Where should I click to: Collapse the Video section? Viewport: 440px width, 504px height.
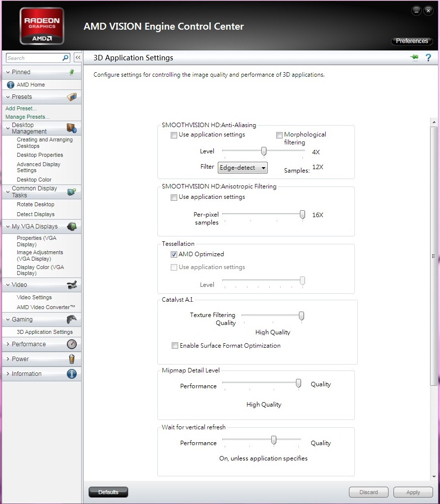(8, 285)
